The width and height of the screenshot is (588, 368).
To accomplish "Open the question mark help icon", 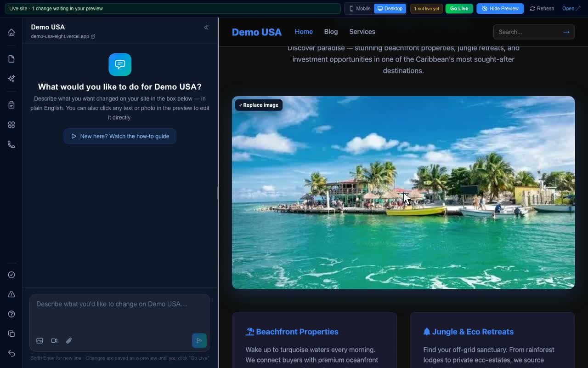I will pos(11,314).
